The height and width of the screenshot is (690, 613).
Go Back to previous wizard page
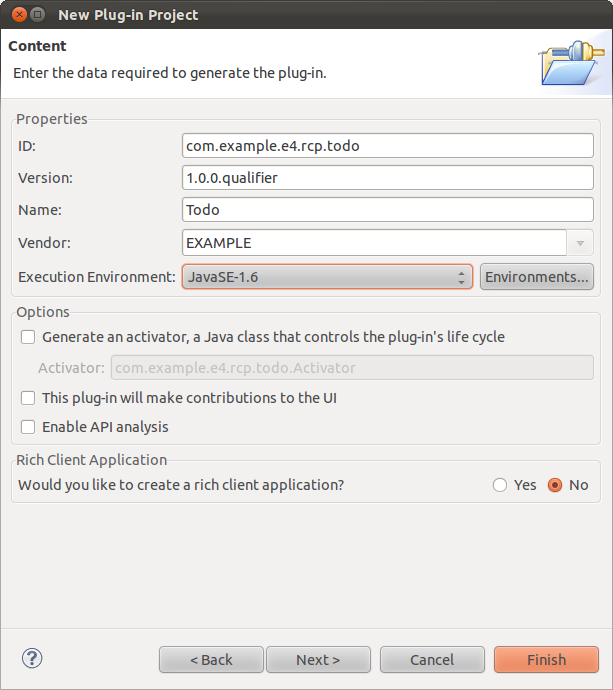(211, 660)
